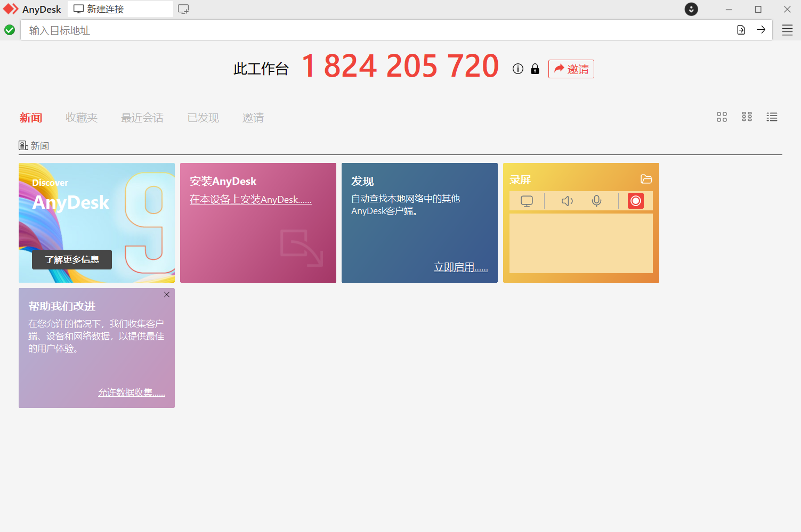This screenshot has height=532, width=801.
Task: Open the user account icon in the title bar
Action: 691,9
